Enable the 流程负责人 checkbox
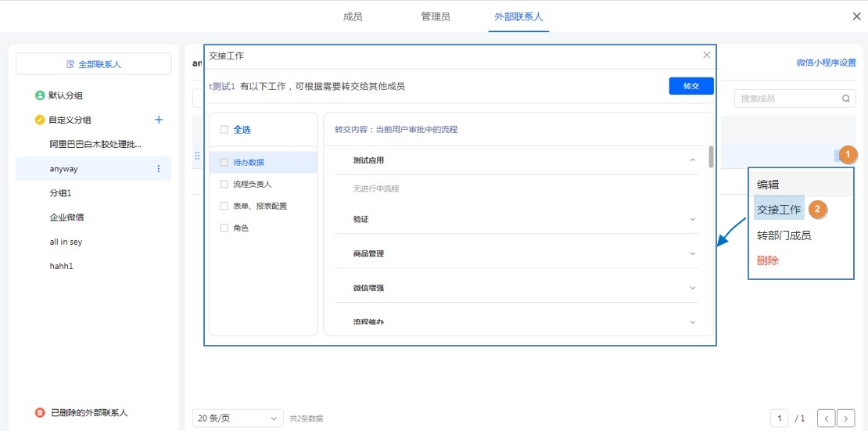 pyautogui.click(x=224, y=185)
